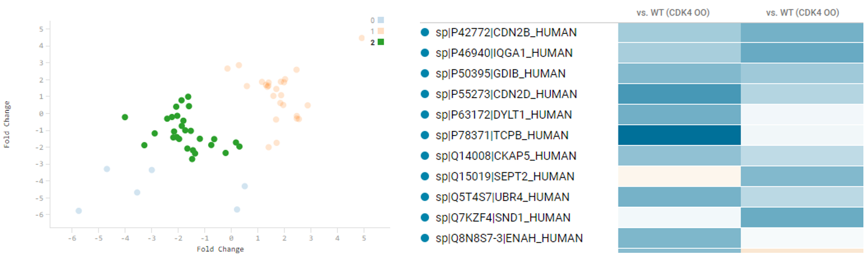Toggle cluster 1 orange legend square
This screenshot has height=262, width=868.
point(381,31)
